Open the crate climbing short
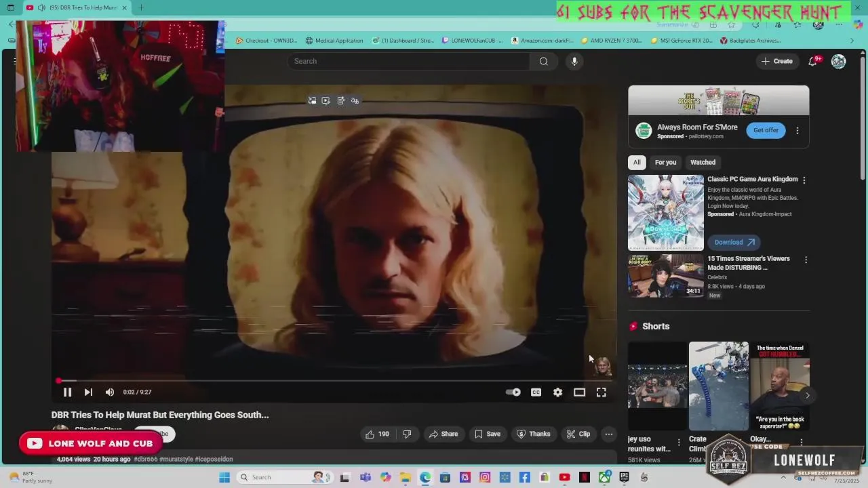The image size is (868, 488). 719,386
